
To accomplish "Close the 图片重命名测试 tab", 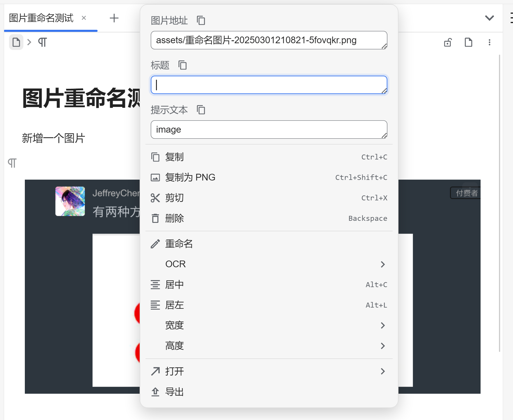I will pyautogui.click(x=84, y=18).
